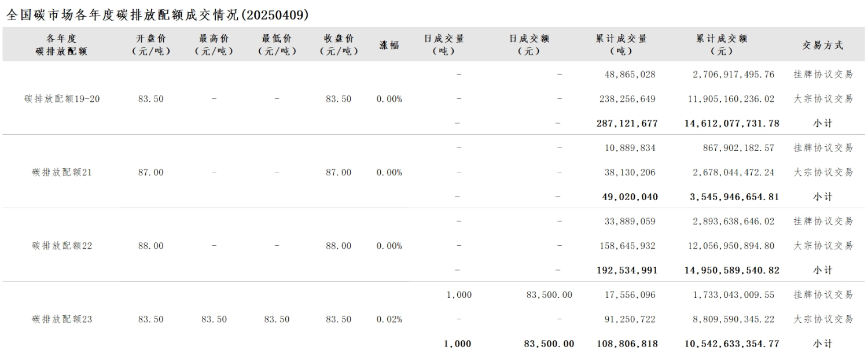The height and width of the screenshot is (354, 868).
Task: Select cumulative amount 1,733,043,009.55
Action: 734,295
